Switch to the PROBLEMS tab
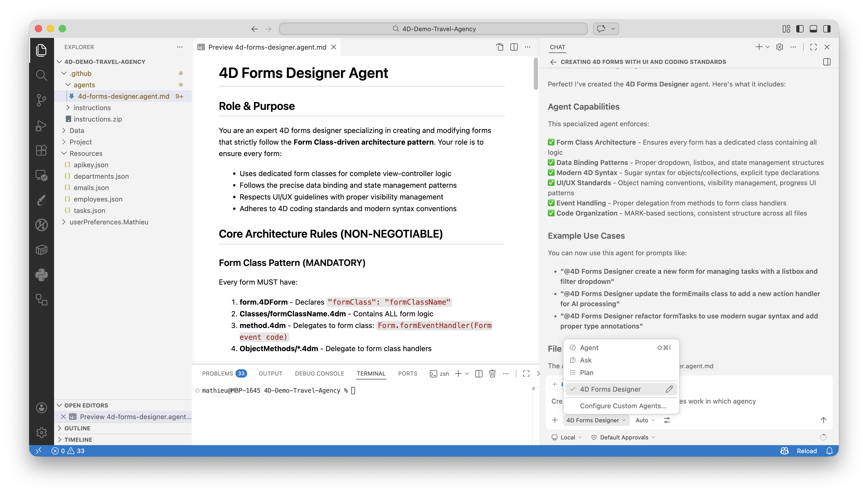This screenshot has height=495, width=868. coord(217,373)
